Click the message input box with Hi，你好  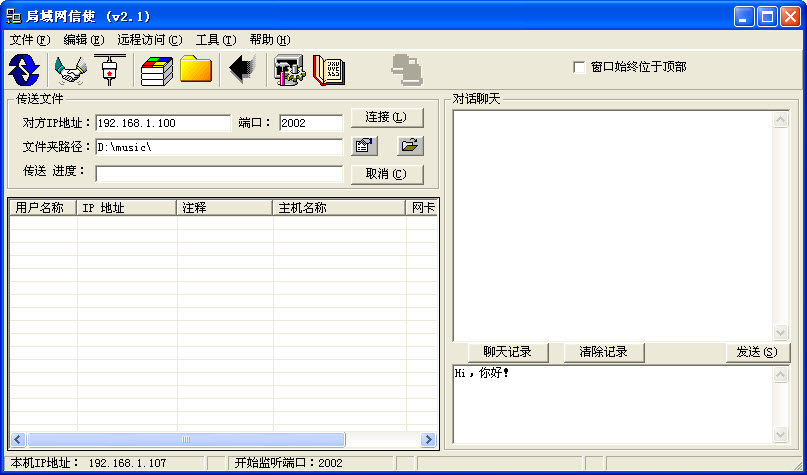coord(613,404)
